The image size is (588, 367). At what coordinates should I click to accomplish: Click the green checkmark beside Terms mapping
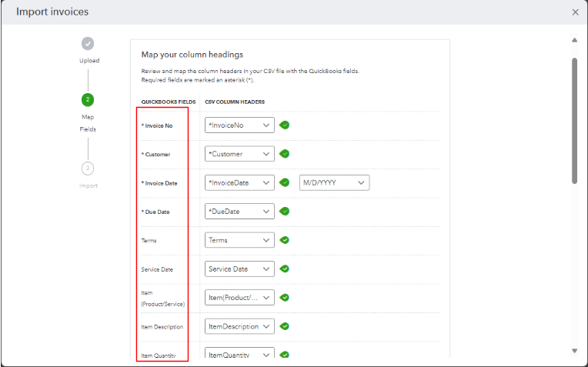coord(285,240)
